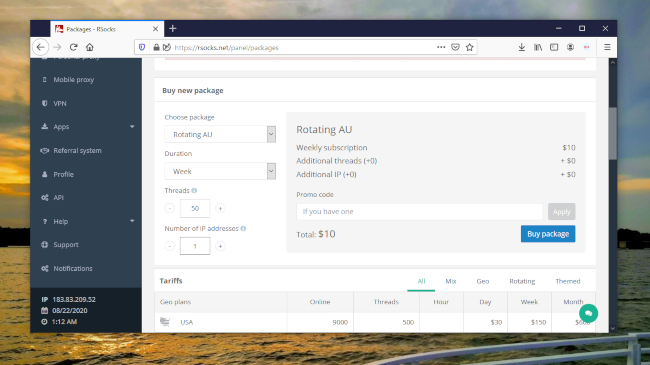650x365 pixels.
Task: Go back with the browser back arrow
Action: 40,47
